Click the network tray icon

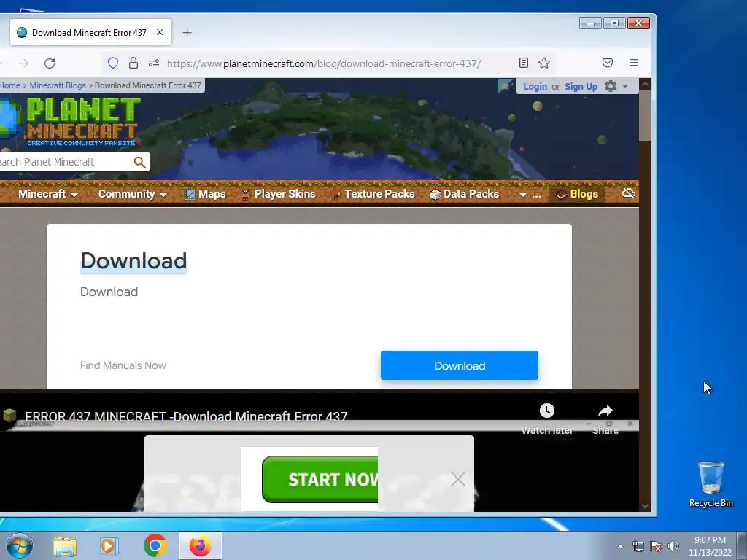pos(638,546)
